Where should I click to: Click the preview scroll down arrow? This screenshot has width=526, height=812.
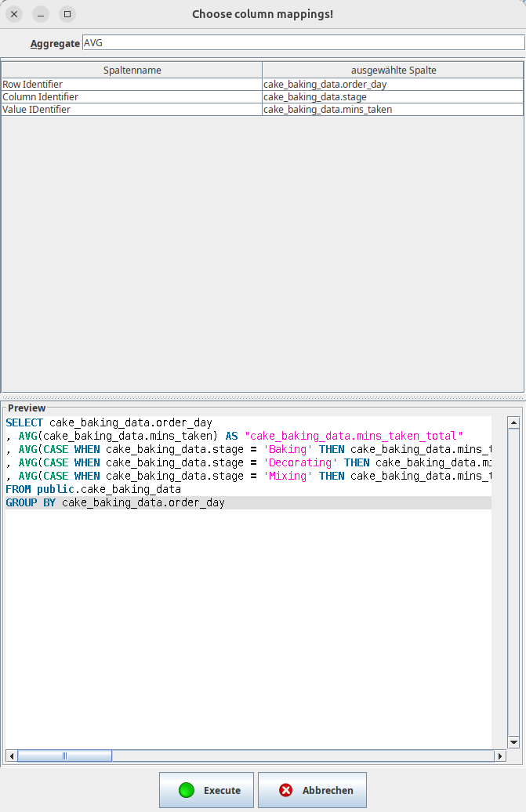coord(513,742)
